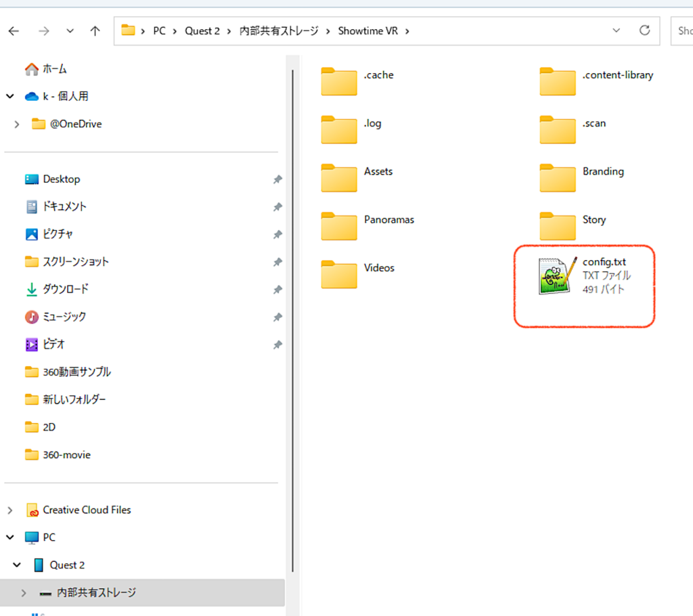Select Creative Cloud Files in sidebar

79,510
